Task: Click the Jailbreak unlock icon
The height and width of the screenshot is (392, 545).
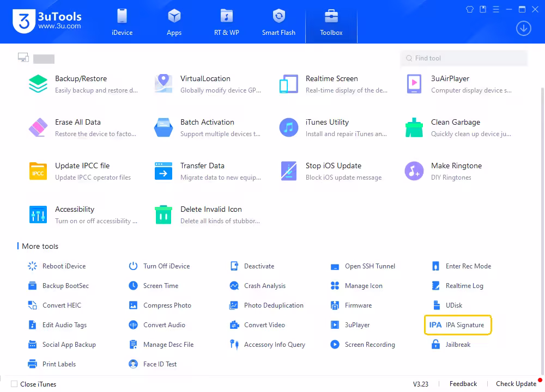Action: coord(435,345)
